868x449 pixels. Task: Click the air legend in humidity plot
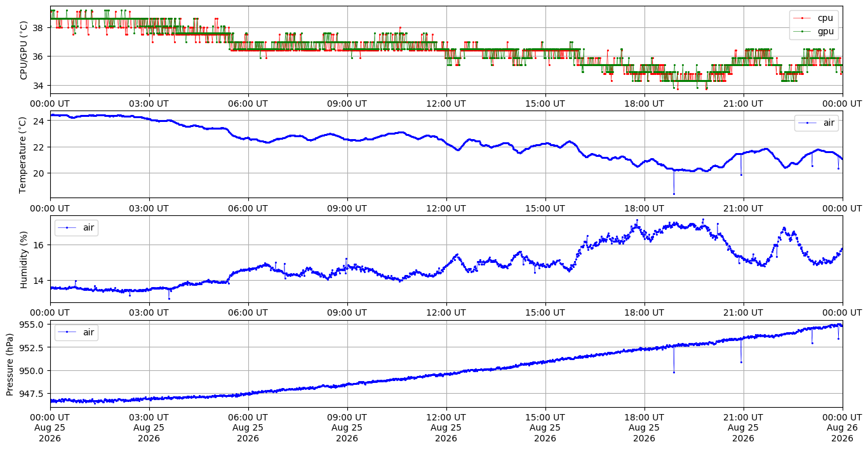click(76, 227)
